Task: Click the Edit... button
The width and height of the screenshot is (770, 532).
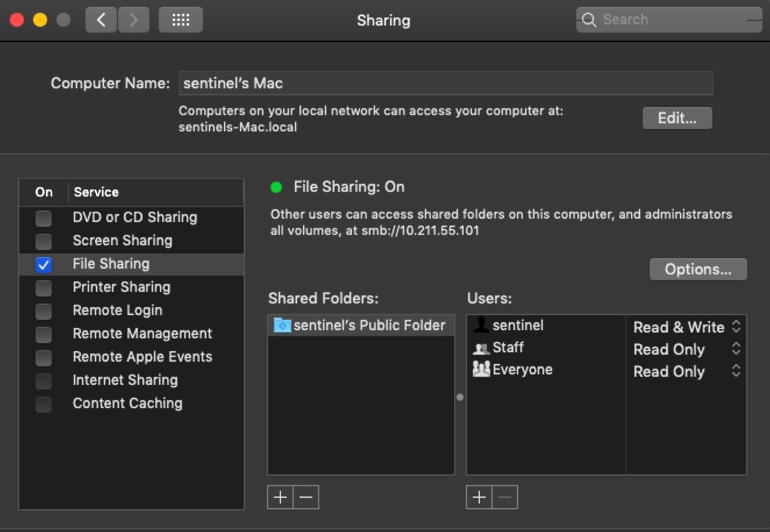Action: point(677,118)
